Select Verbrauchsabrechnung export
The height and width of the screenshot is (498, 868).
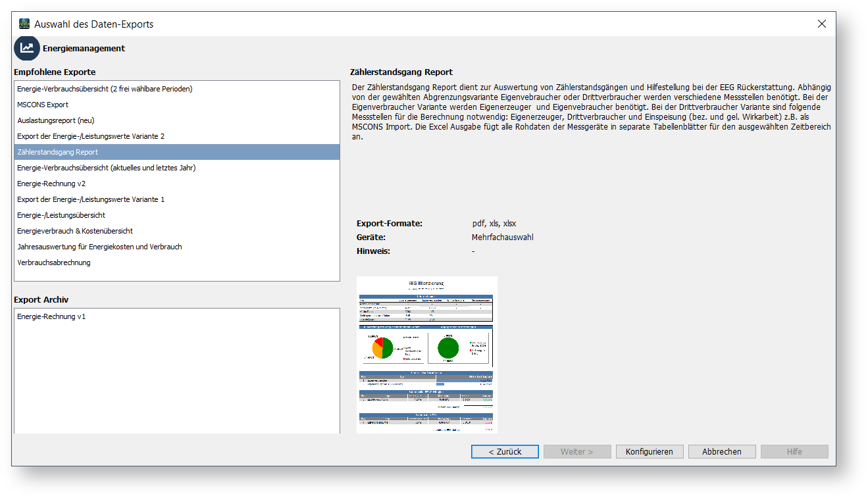click(x=54, y=262)
